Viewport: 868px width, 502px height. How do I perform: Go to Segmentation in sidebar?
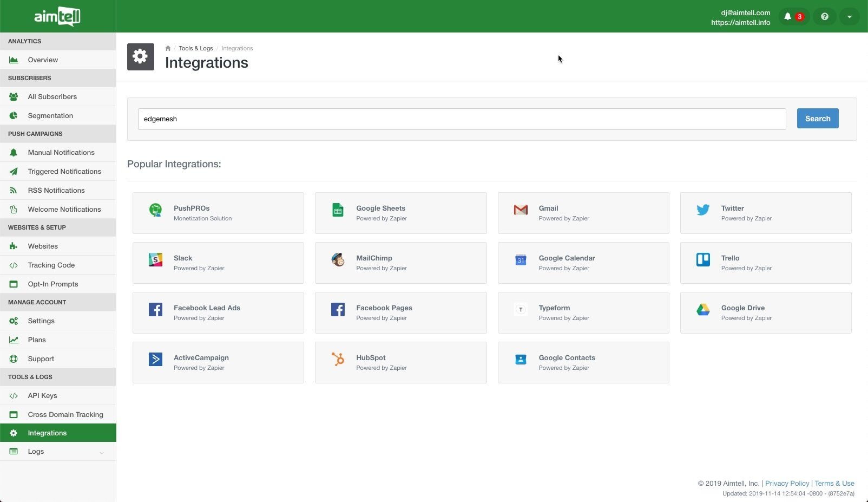tap(50, 116)
